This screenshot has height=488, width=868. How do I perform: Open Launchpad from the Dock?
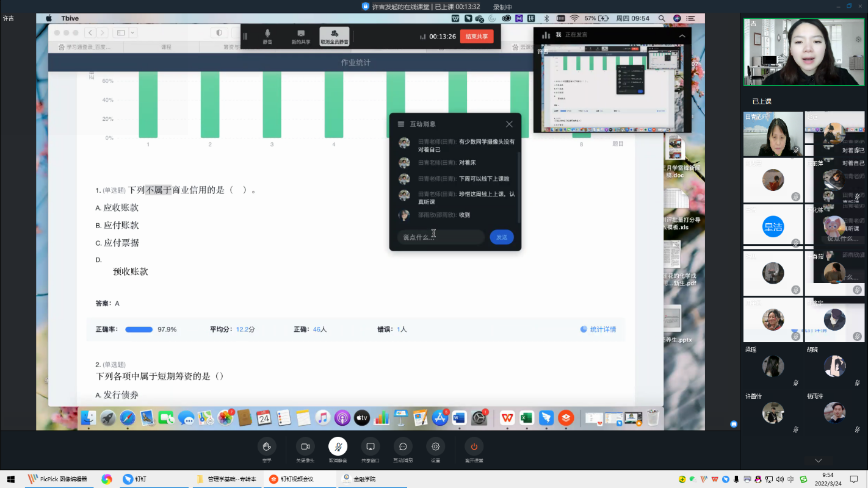click(x=109, y=418)
